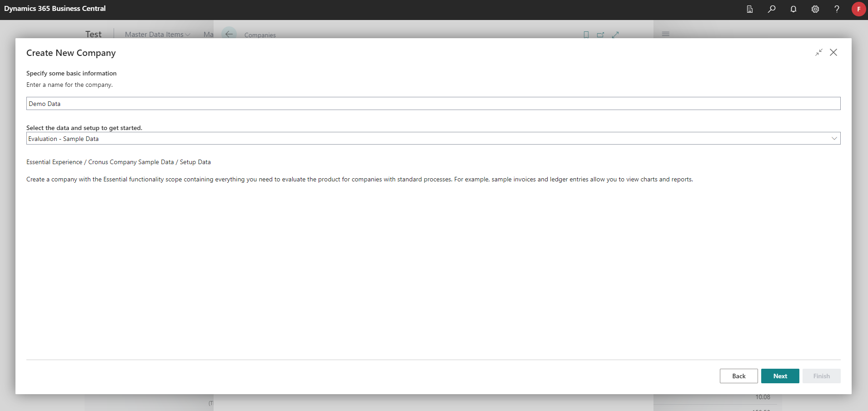
Task: Click the Dynamics 365 Business Central title
Action: (55, 9)
